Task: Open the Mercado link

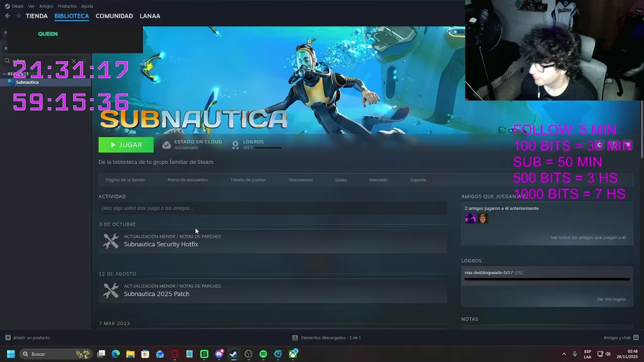Action: (378, 179)
